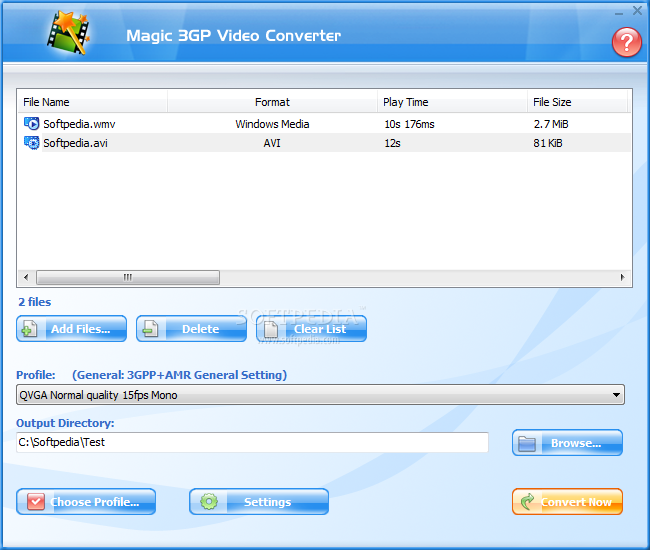The image size is (650, 550).
Task: Click the 2.7 MiB file size
Action: (551, 124)
